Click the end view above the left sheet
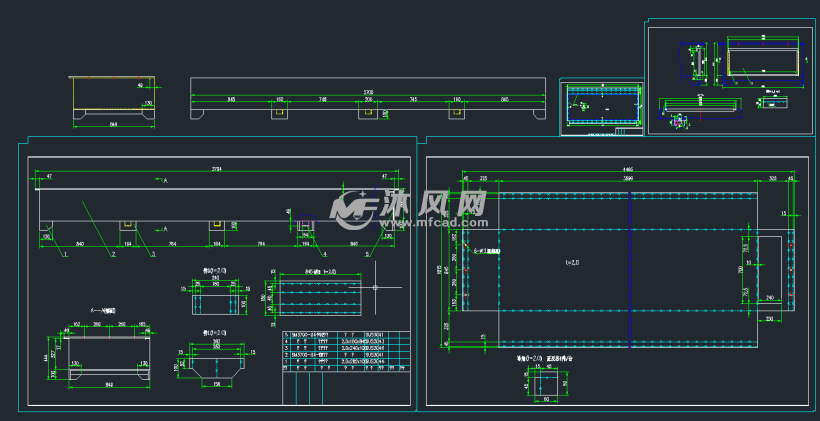820x421 pixels. (x=113, y=101)
